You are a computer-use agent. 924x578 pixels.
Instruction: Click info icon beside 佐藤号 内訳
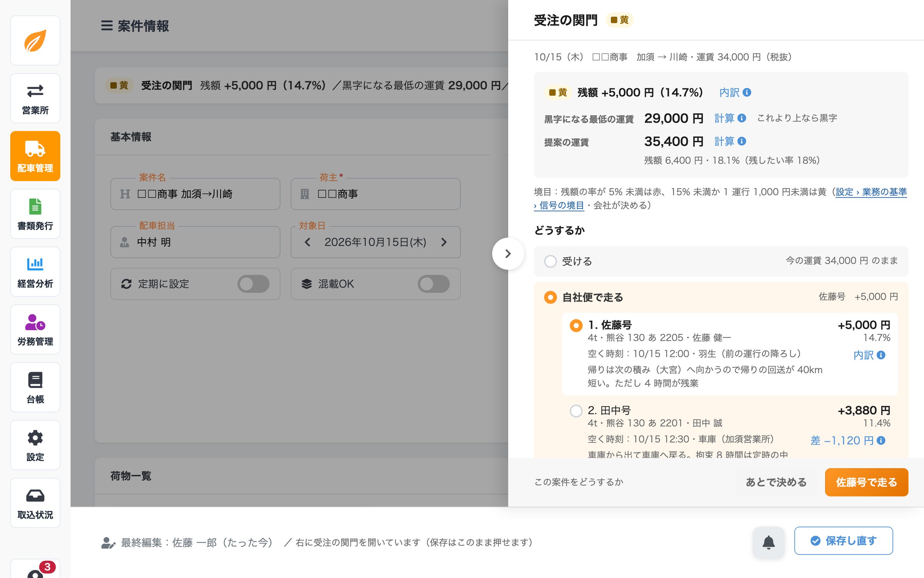click(x=881, y=355)
